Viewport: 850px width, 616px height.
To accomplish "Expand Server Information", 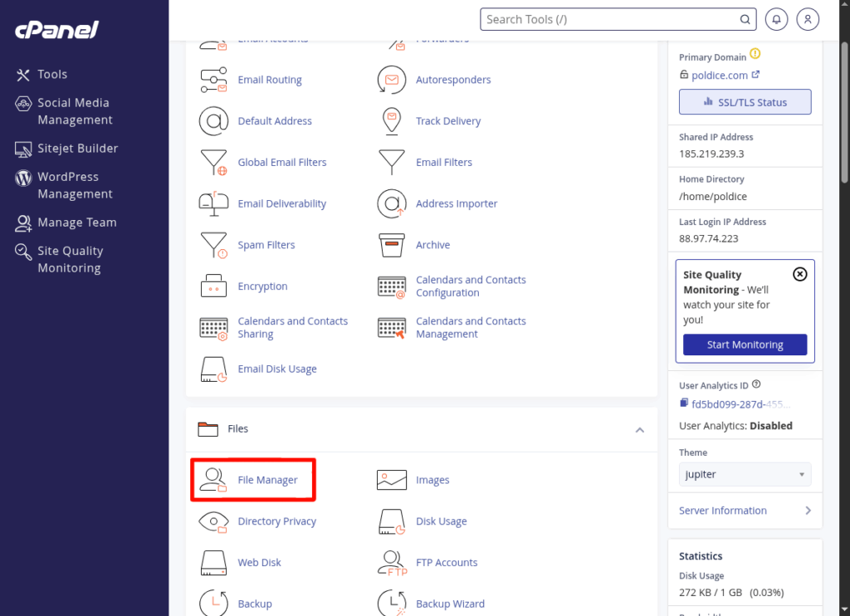I will click(745, 511).
